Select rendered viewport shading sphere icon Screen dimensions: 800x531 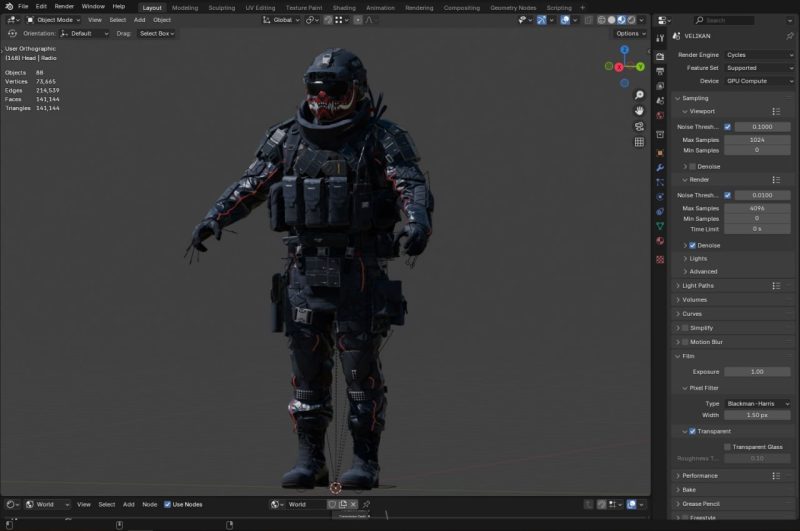click(x=629, y=19)
